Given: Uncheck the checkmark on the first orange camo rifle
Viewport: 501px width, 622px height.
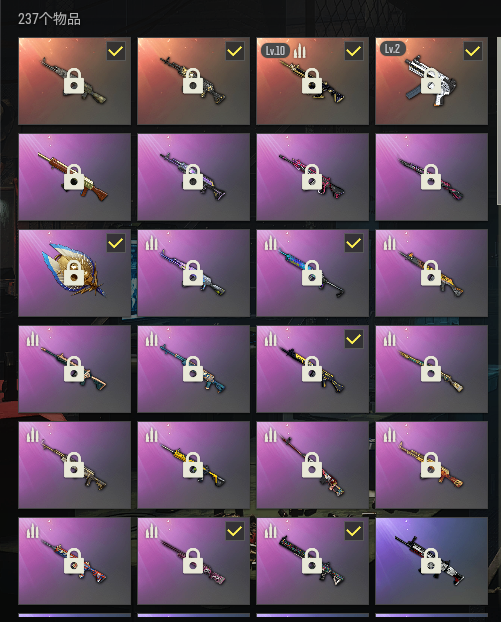Looking at the screenshot, I should pyautogui.click(x=116, y=51).
